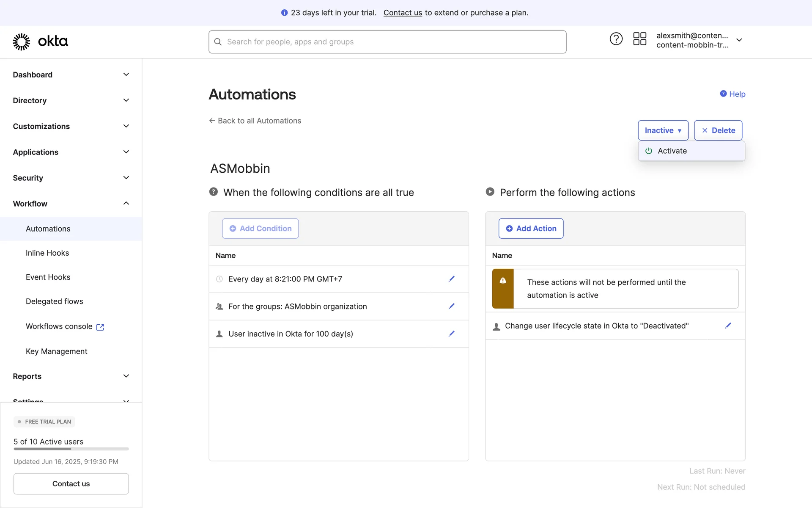Select Activate from the status dropdown

tap(672, 151)
